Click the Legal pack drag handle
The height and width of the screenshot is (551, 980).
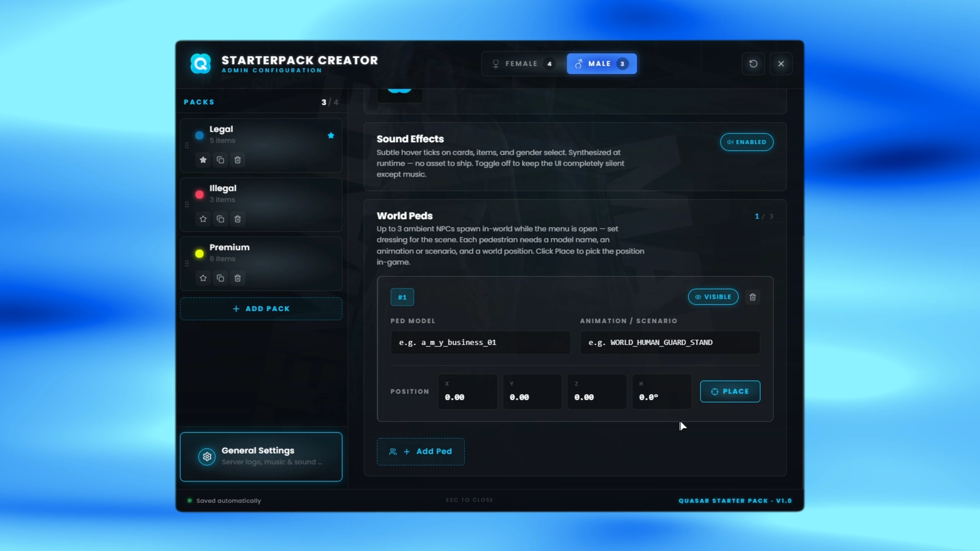click(x=187, y=145)
